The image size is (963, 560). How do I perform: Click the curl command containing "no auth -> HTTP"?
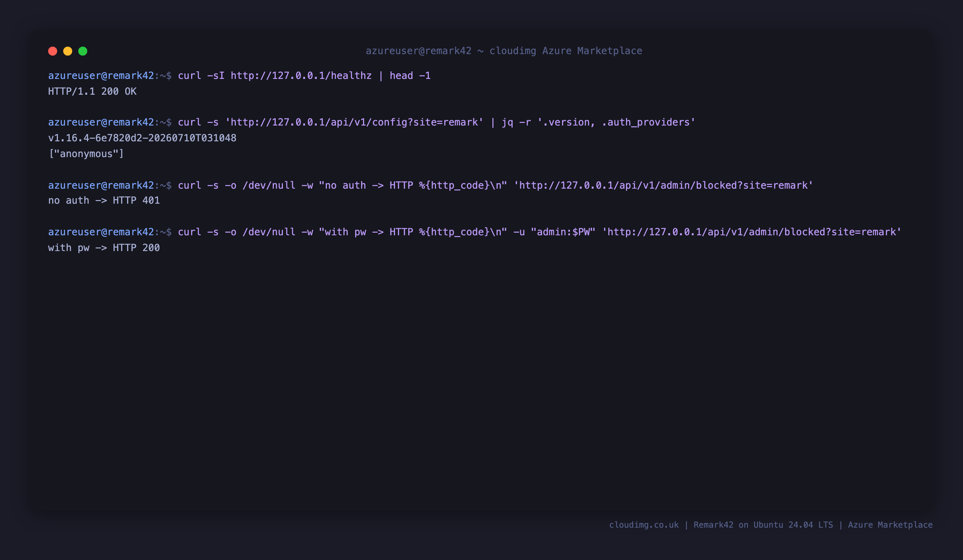tap(495, 185)
